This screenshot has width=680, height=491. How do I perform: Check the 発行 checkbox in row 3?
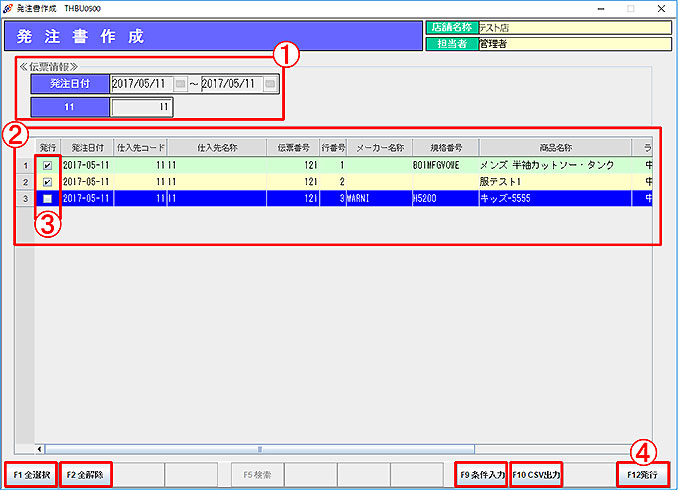click(x=47, y=198)
